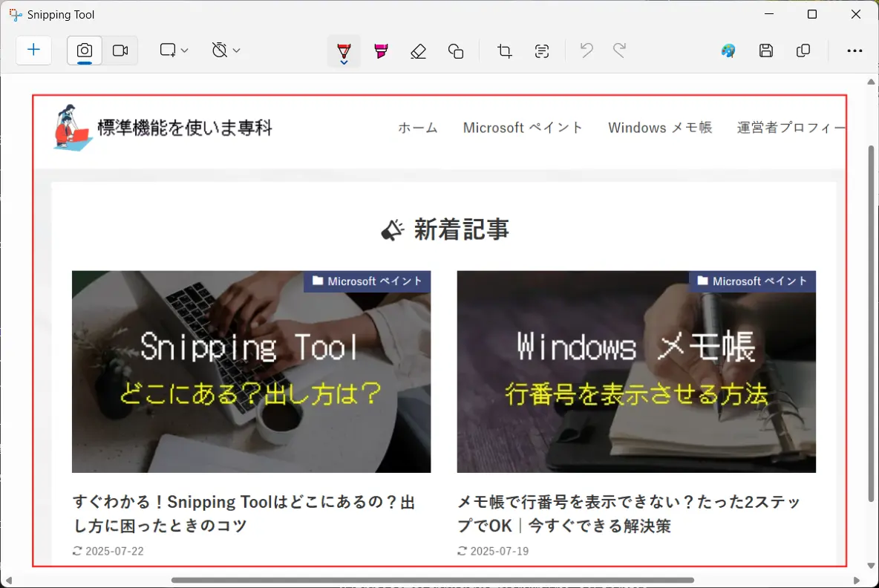Open the 運営者プロフィー navigation item
This screenshot has width=879, height=588.
791,128
